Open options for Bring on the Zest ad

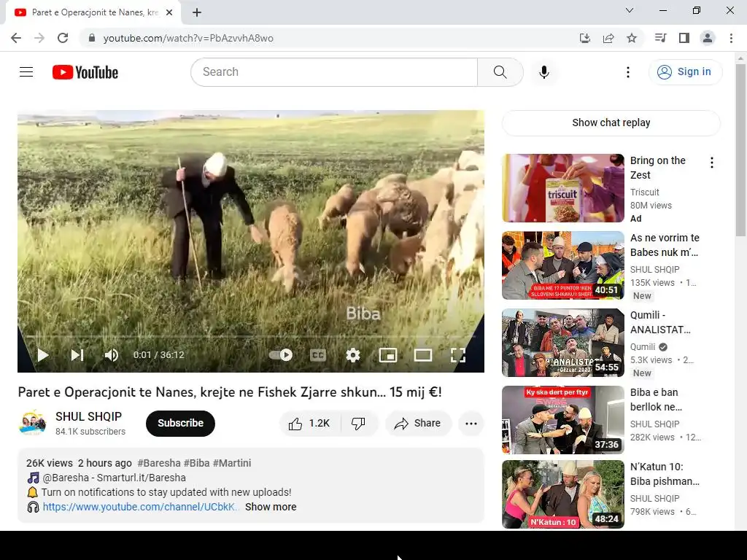coord(712,163)
